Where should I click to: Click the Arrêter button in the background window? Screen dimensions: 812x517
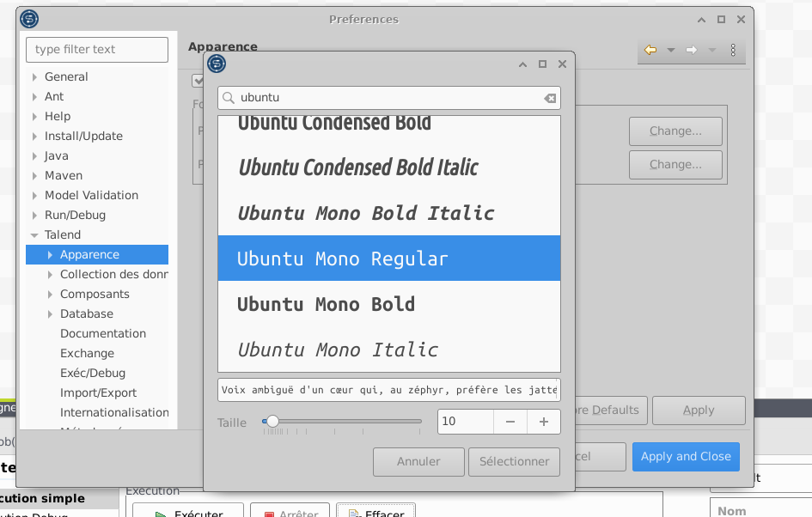point(290,512)
